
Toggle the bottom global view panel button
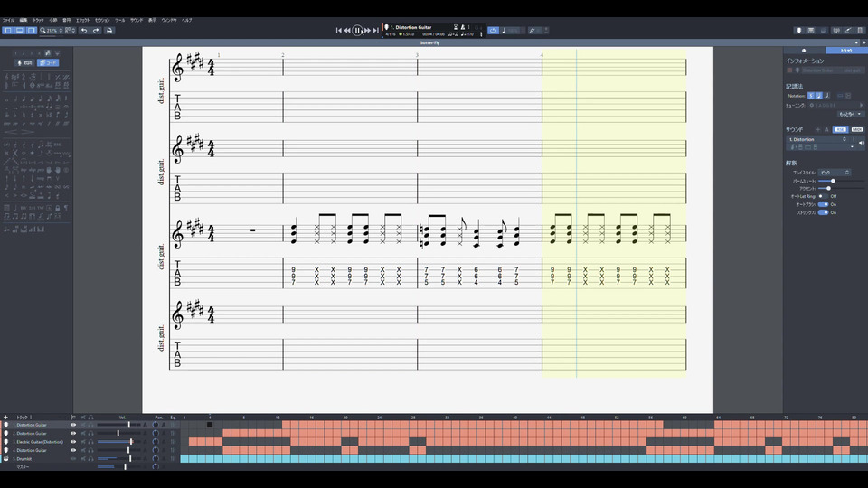pos(19,31)
